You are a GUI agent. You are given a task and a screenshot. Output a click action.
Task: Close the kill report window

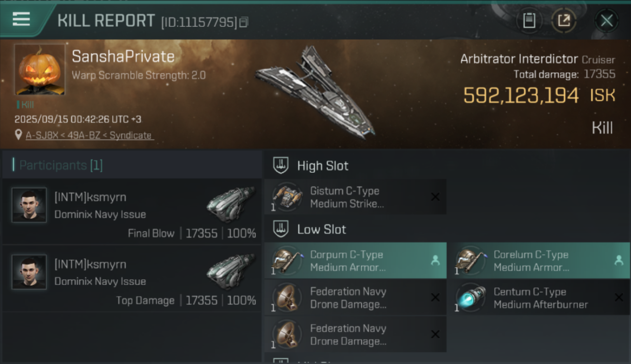click(606, 20)
